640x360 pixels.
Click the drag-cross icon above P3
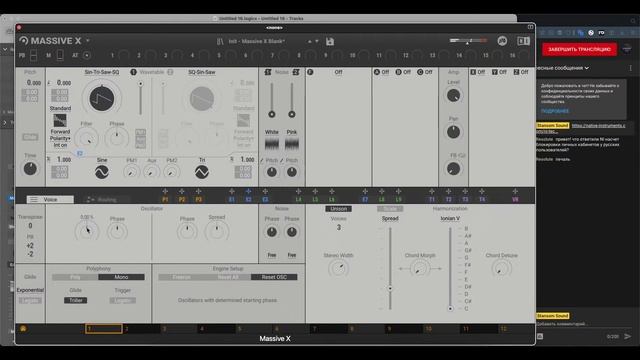(x=198, y=191)
